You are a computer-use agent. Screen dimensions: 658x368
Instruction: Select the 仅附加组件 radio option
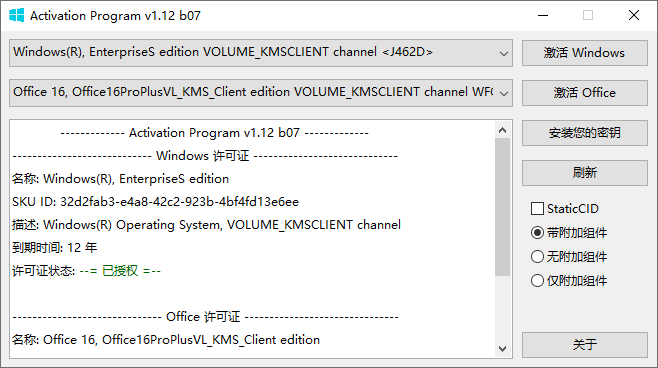[569, 280]
